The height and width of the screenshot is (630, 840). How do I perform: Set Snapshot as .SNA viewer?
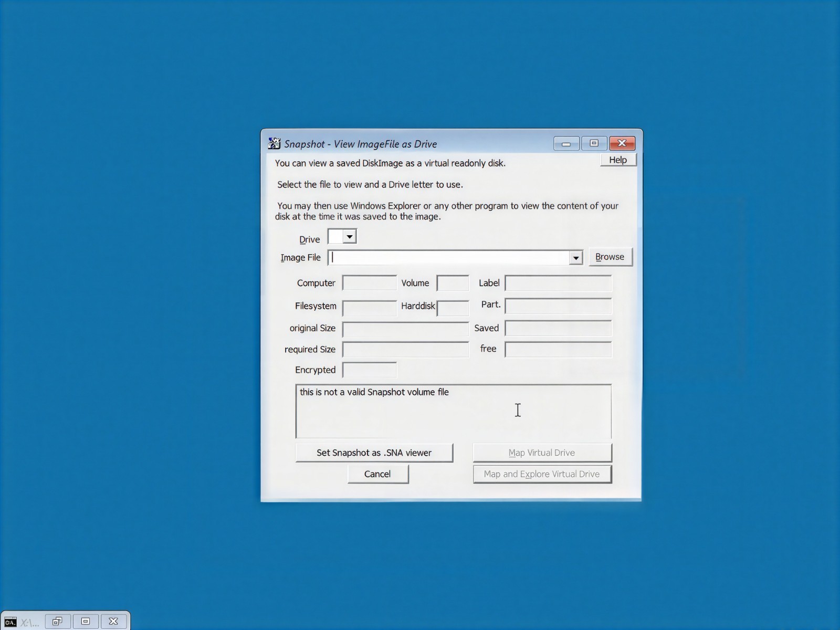(x=374, y=453)
